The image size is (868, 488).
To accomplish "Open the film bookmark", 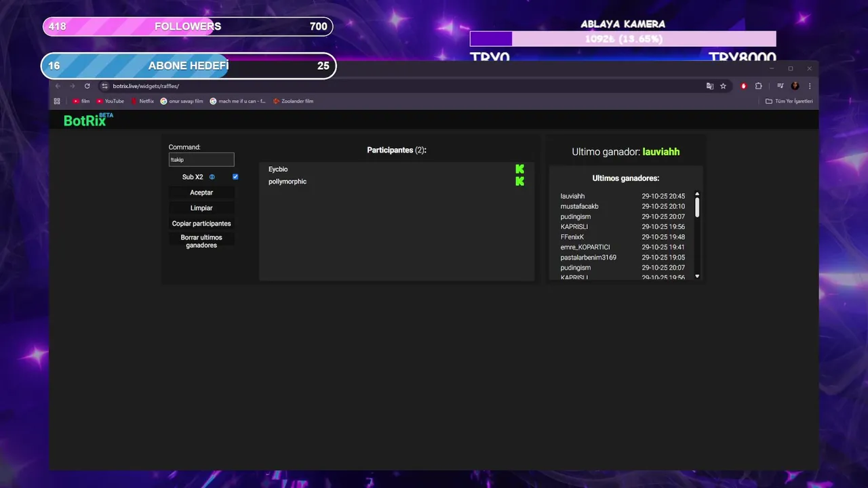I will [x=81, y=101].
